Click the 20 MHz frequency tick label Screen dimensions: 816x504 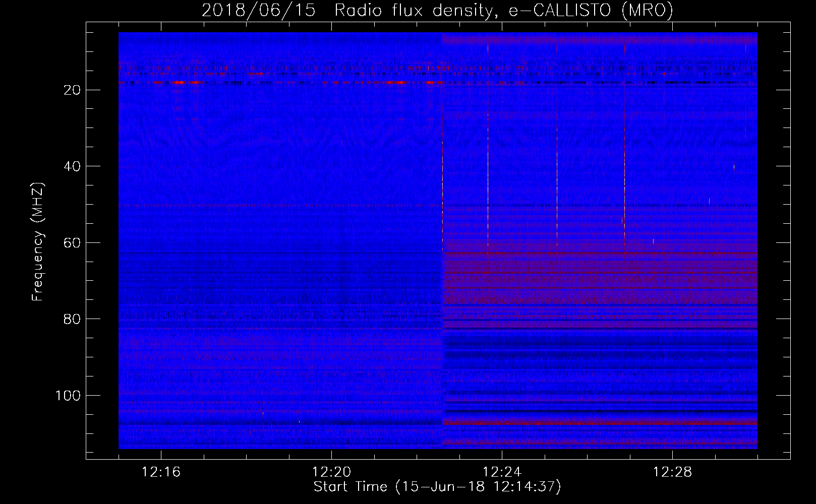point(73,90)
